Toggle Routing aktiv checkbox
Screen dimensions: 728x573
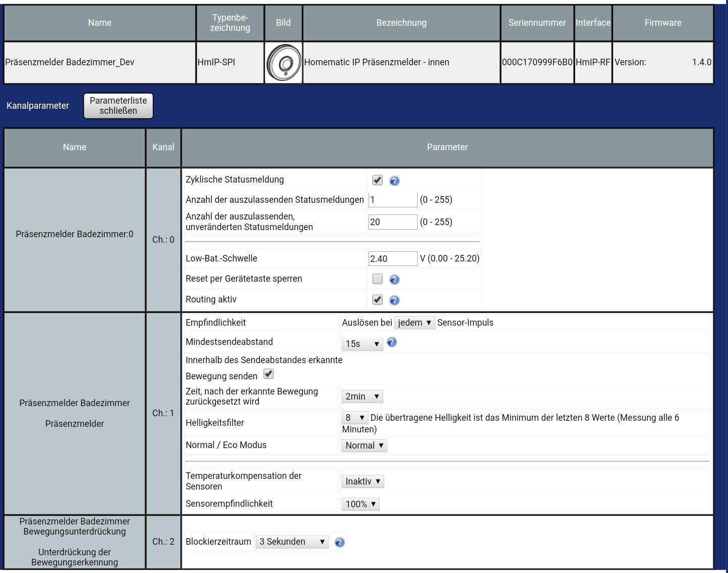click(x=377, y=299)
